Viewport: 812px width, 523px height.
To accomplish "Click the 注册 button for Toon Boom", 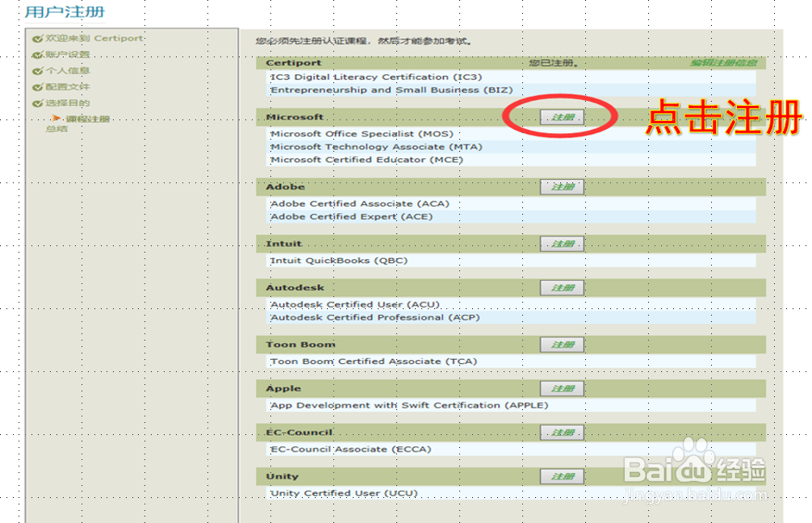I will pos(562,345).
